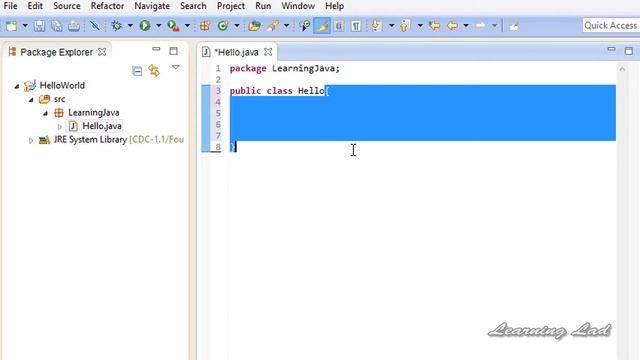The width and height of the screenshot is (640, 360).
Task: Open the File menu
Action: pos(10,6)
